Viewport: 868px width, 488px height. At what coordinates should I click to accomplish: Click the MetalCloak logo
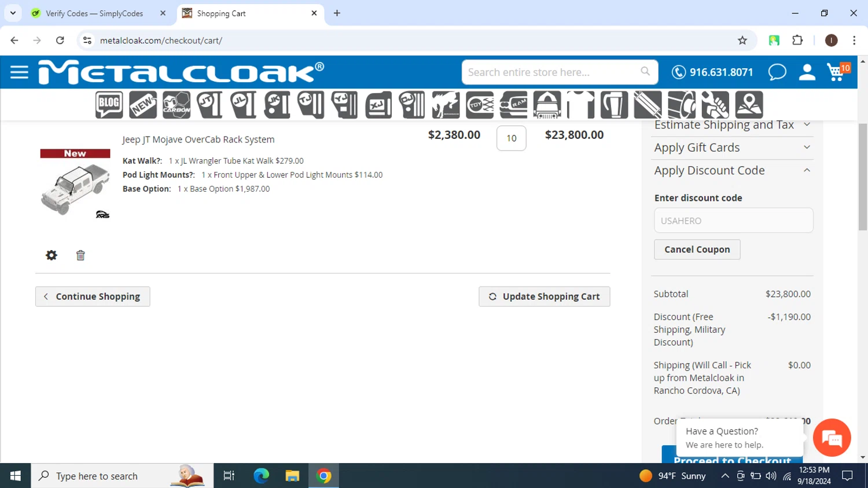181,72
